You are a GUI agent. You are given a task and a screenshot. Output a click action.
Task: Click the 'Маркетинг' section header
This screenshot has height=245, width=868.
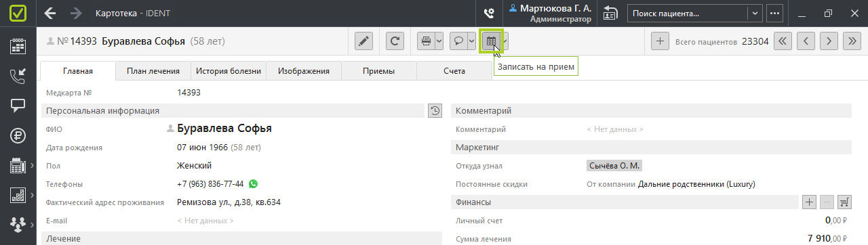(651, 147)
